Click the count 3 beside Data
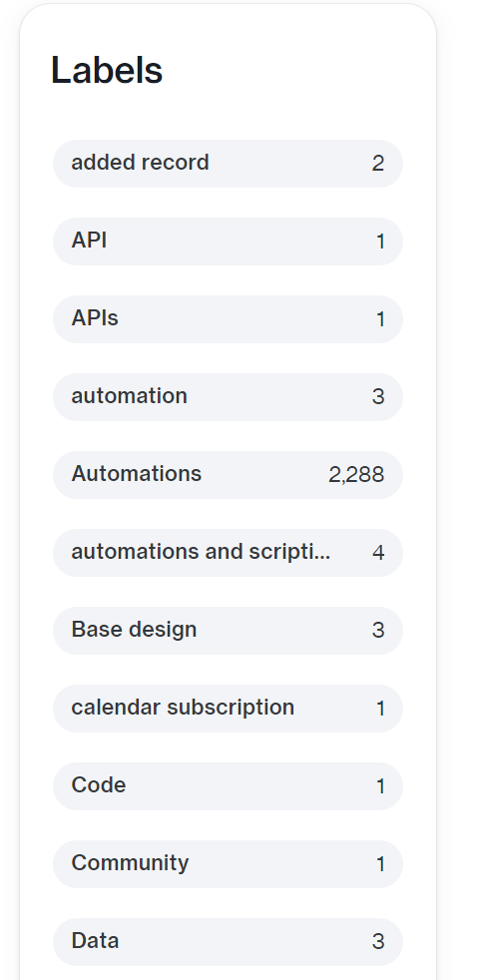The image size is (492, 980). tap(378, 941)
